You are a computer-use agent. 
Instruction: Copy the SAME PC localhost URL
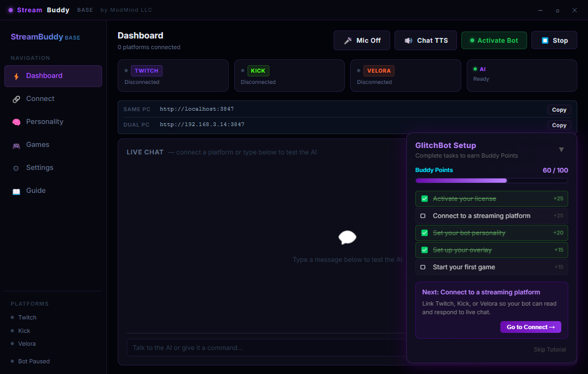559,110
